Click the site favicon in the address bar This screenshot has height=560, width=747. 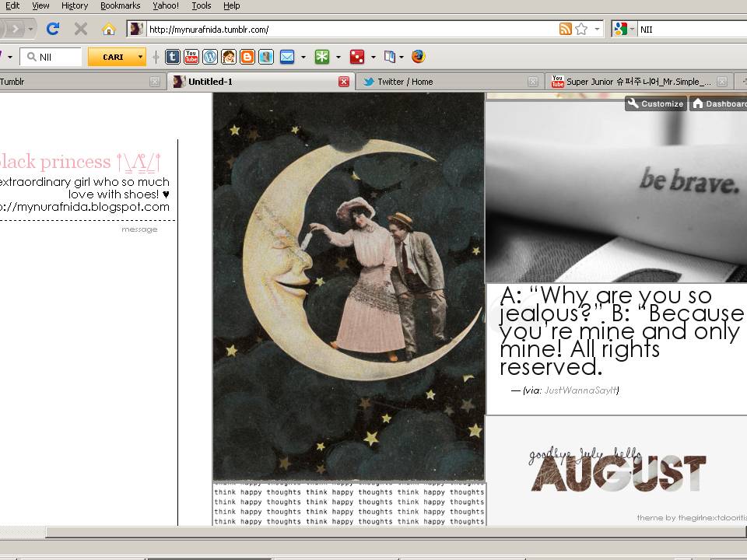(136, 29)
